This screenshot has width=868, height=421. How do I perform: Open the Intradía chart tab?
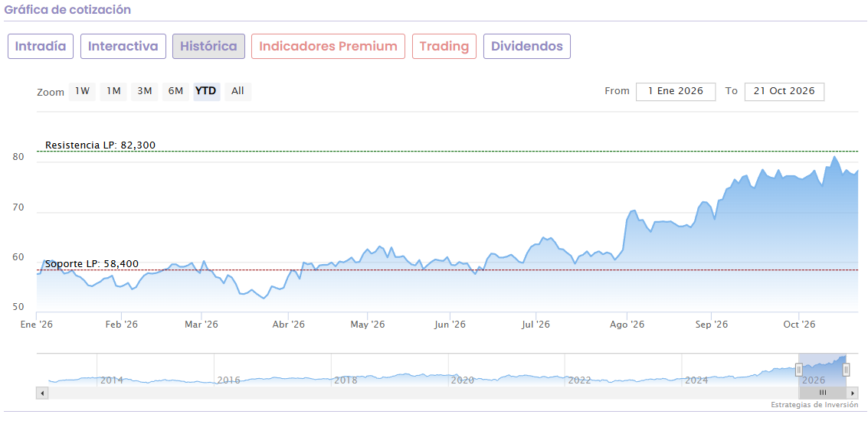[x=41, y=46]
